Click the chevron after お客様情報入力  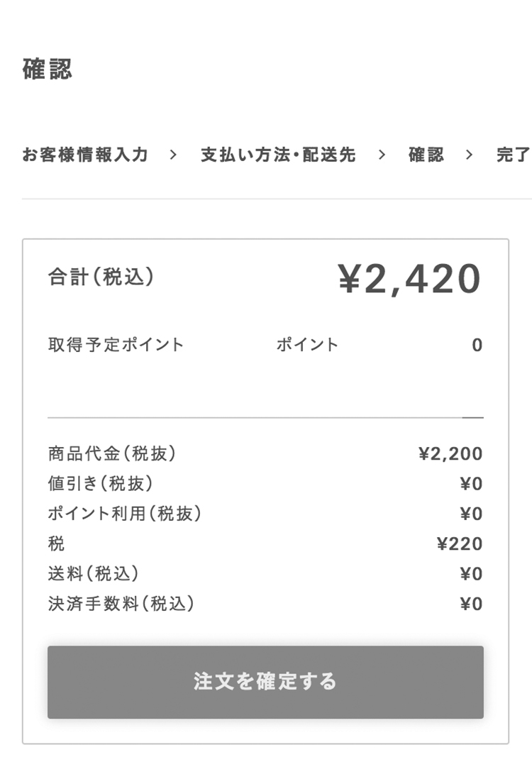point(174,155)
